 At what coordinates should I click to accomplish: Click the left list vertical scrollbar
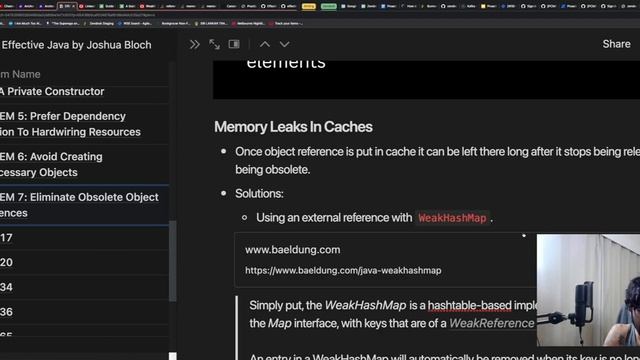point(173,261)
